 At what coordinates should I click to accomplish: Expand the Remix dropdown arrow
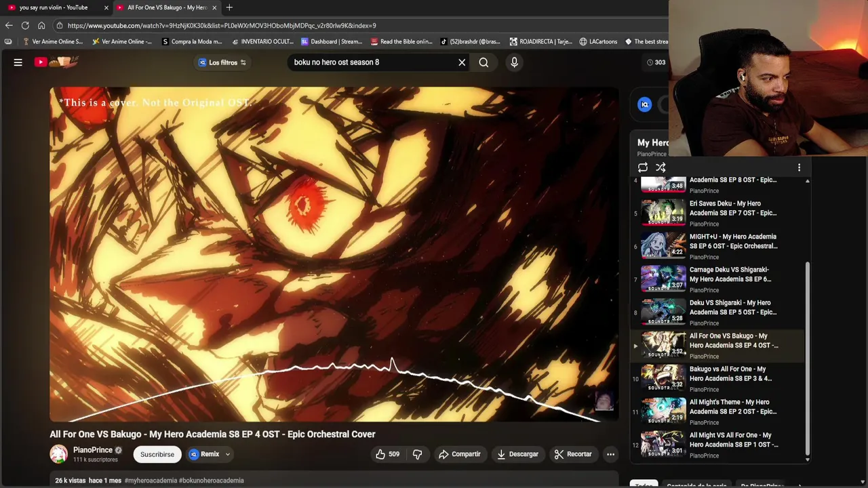(228, 454)
